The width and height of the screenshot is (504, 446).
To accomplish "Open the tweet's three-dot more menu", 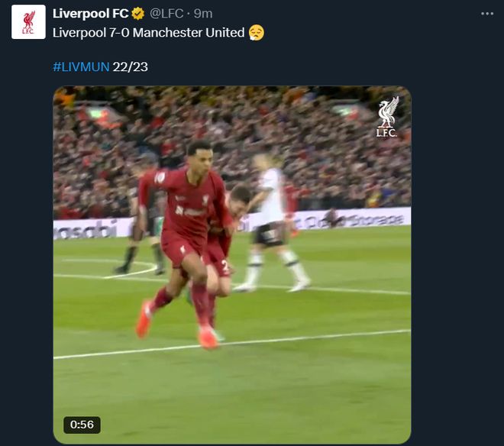I will [x=486, y=14].
